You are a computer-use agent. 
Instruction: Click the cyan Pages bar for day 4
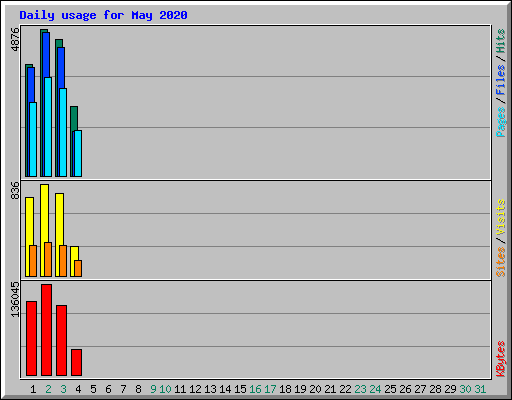tap(78, 153)
